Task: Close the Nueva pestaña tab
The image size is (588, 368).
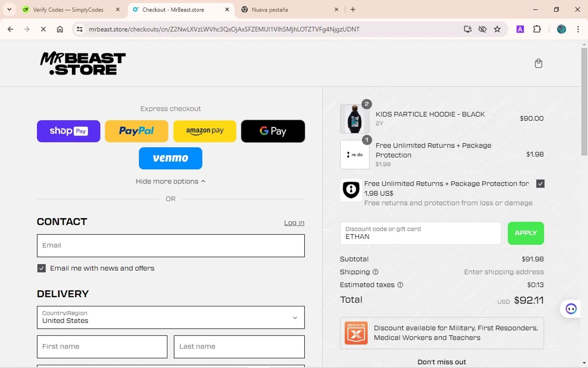Action: pos(336,9)
